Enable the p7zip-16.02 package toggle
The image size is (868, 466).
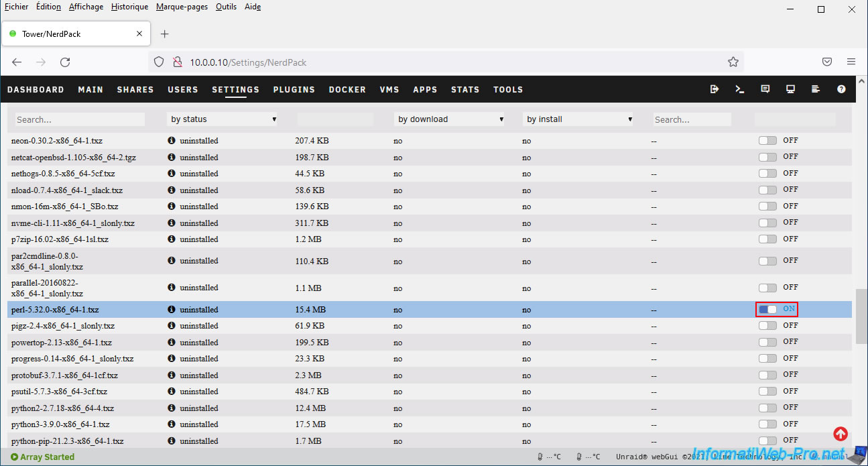[767, 239]
